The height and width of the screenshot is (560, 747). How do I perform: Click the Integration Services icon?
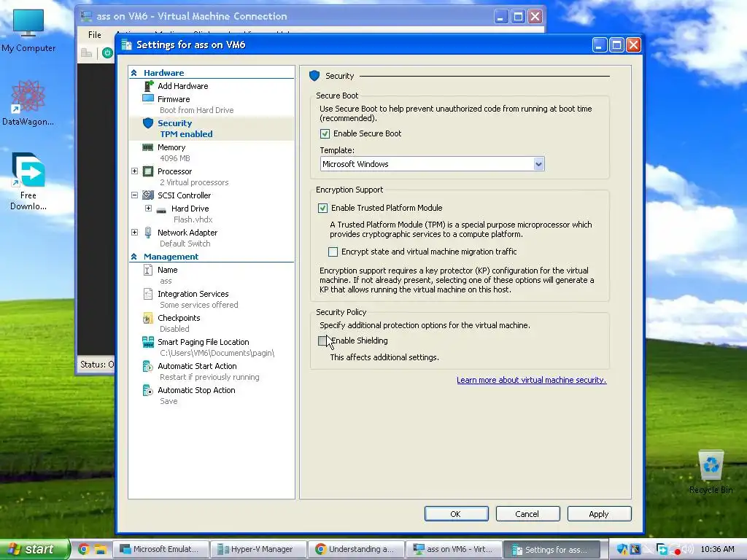148,294
